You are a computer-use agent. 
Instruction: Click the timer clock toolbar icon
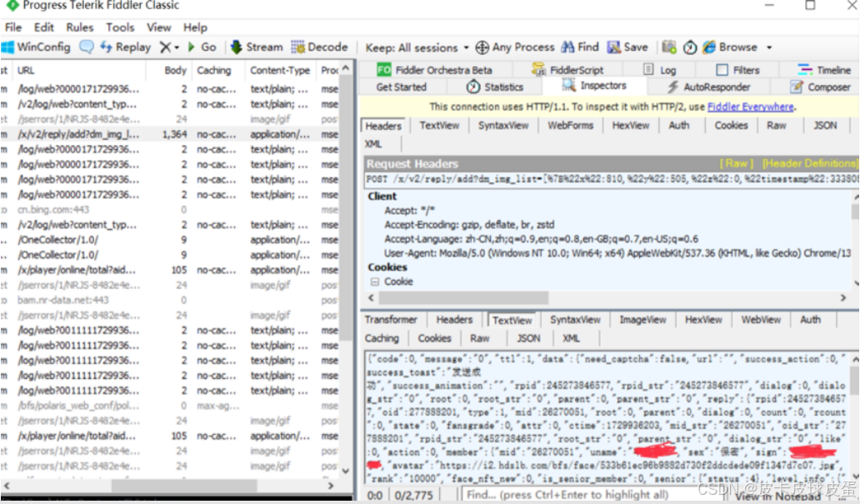[690, 47]
